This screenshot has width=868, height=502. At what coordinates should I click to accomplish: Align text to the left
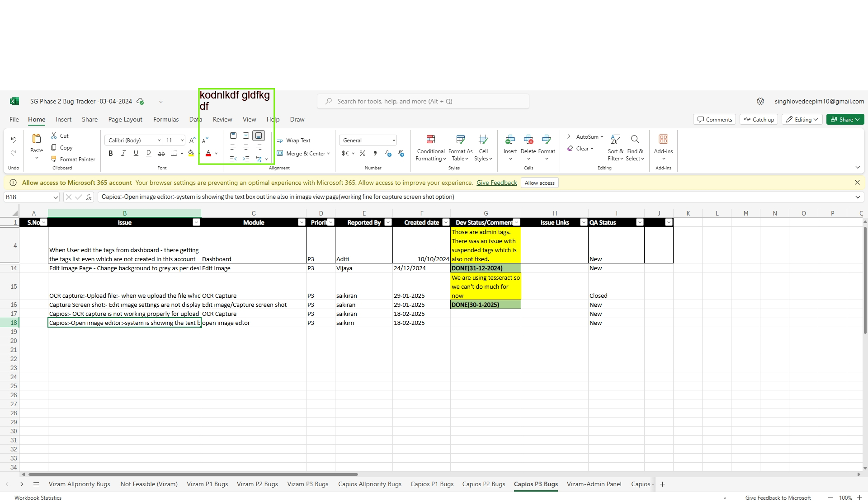(x=233, y=147)
